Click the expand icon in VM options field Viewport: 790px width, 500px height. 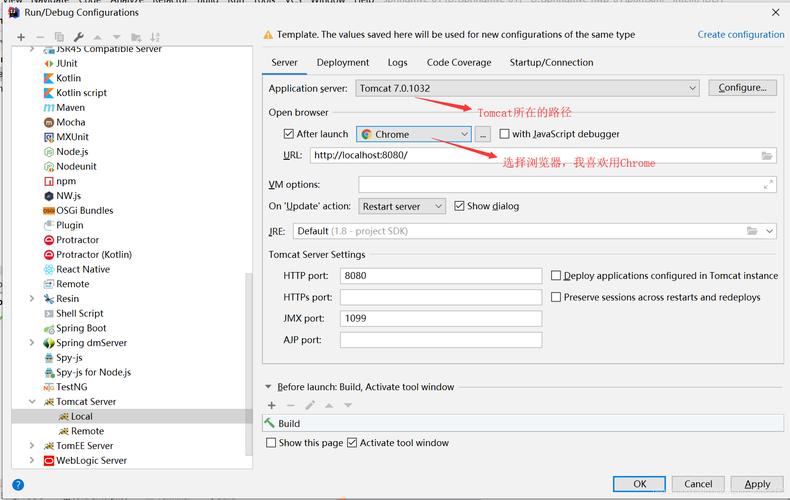[x=768, y=184]
